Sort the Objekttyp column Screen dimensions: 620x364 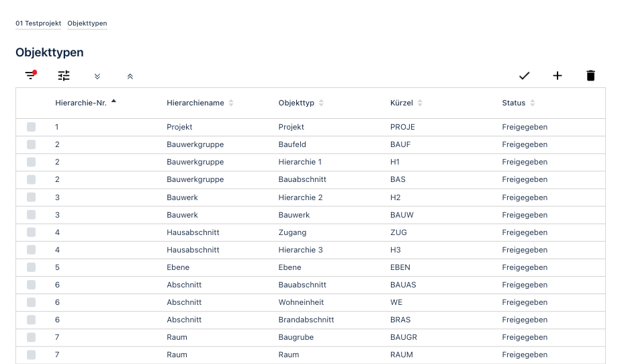pyautogui.click(x=322, y=103)
